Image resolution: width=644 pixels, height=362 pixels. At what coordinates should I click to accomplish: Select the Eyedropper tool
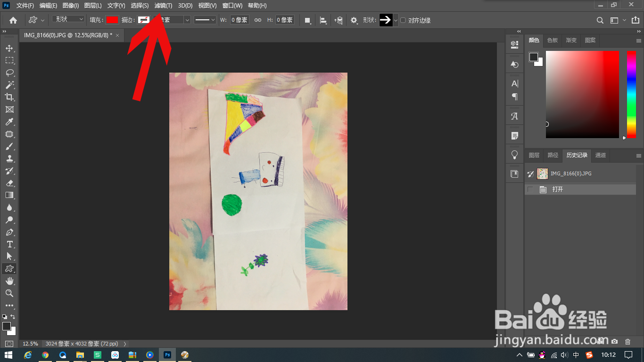[9, 122]
